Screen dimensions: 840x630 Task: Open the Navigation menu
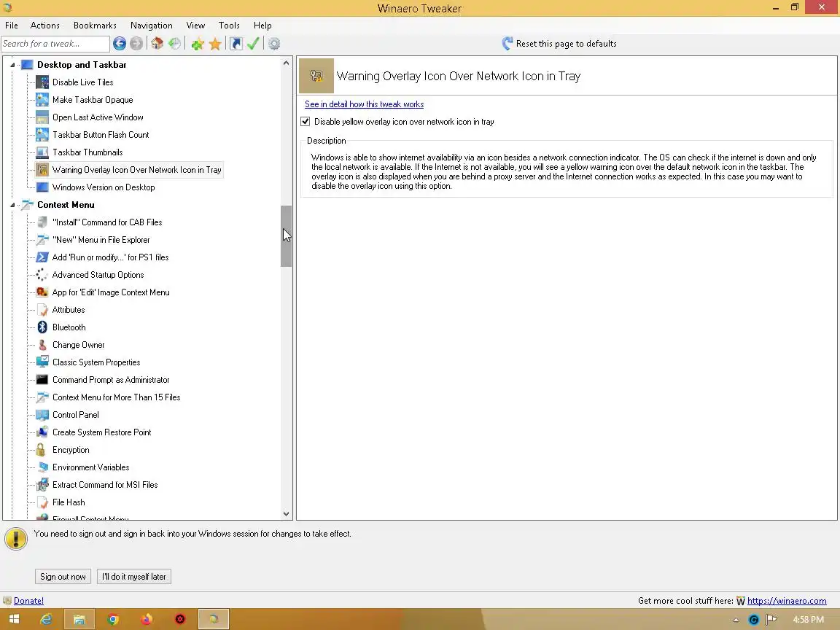pyautogui.click(x=152, y=26)
